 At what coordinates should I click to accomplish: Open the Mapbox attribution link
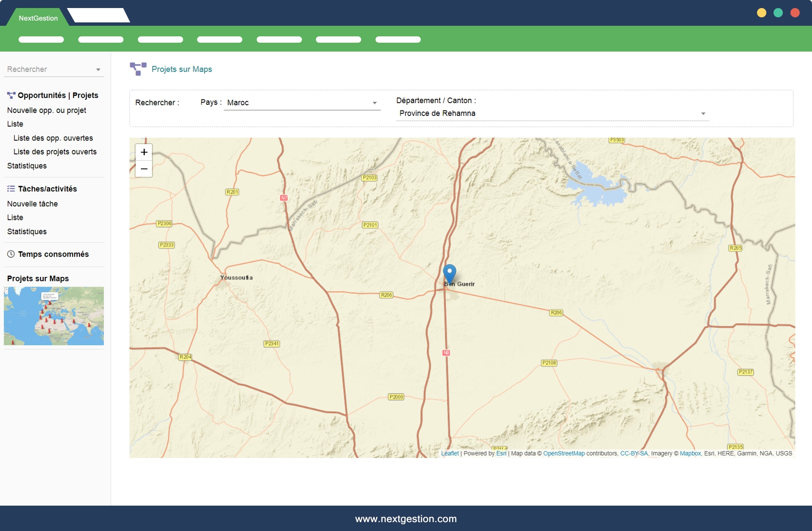pyautogui.click(x=690, y=453)
